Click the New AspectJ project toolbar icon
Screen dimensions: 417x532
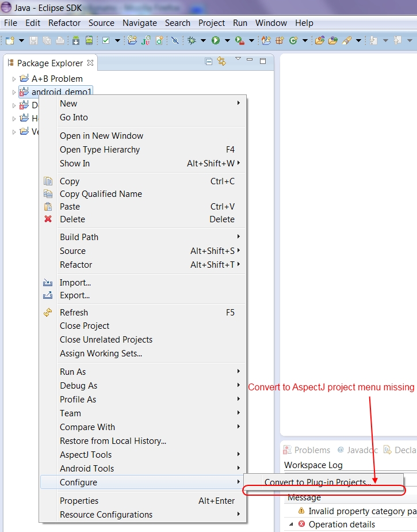[266, 41]
